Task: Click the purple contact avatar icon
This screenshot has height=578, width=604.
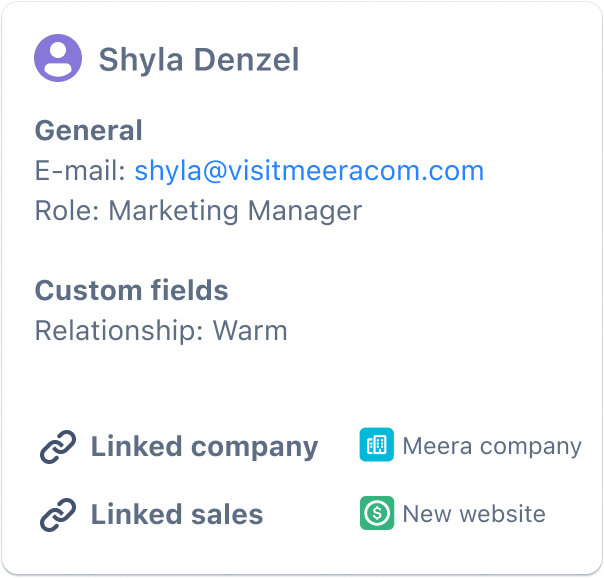Action: click(x=58, y=58)
